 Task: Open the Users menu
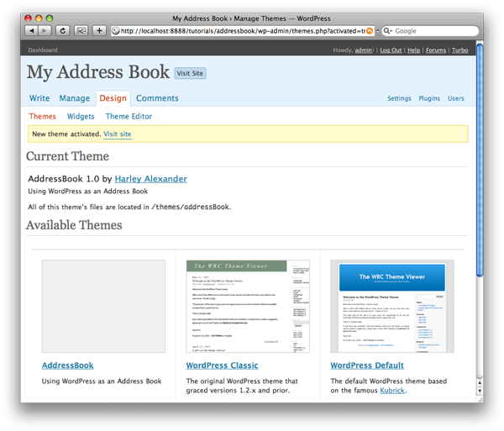pyautogui.click(x=456, y=98)
